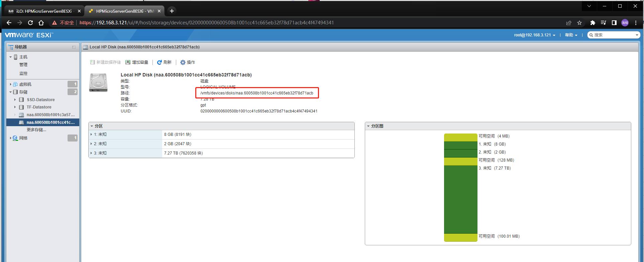The height and width of the screenshot is (262, 644).
Task: Open the browser tab search chevron
Action: click(589, 6)
